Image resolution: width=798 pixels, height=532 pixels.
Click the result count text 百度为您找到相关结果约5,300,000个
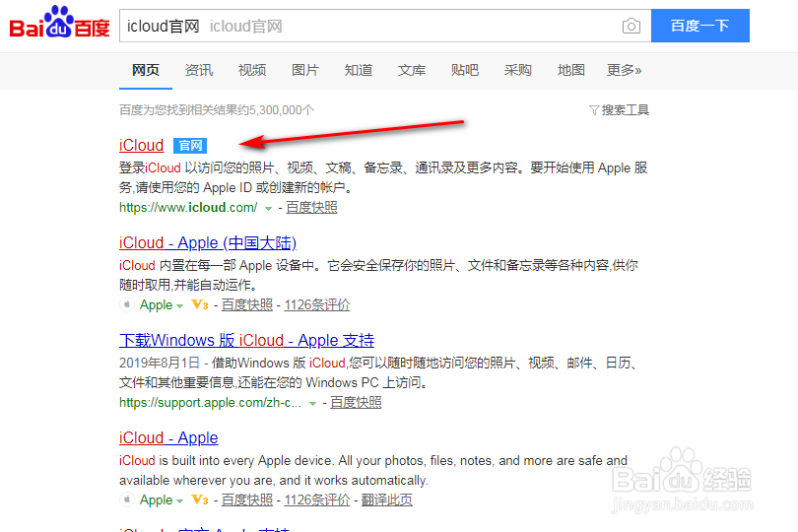(x=217, y=110)
